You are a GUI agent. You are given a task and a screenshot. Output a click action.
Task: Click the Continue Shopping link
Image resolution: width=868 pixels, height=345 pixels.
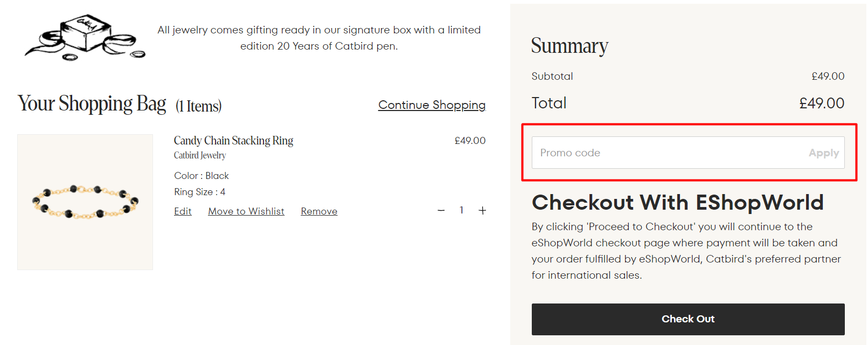[432, 105]
